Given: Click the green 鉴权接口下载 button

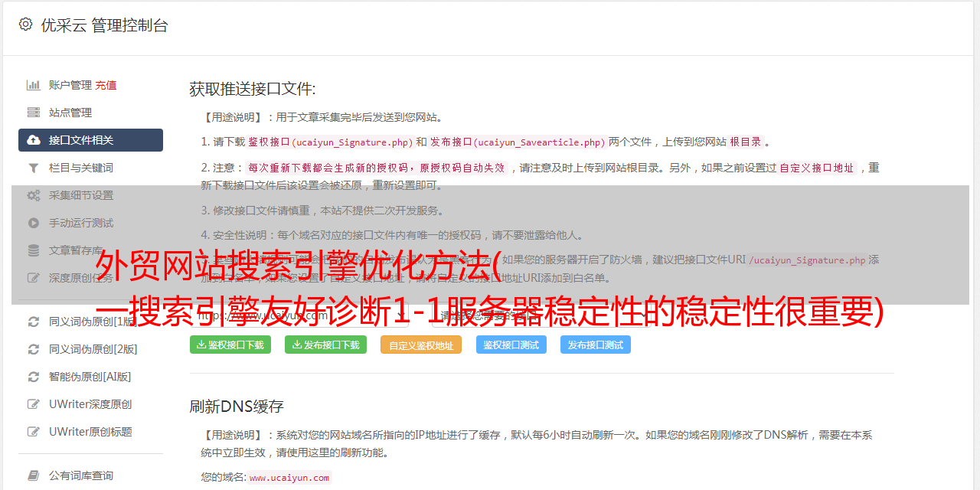Looking at the screenshot, I should tap(230, 345).
